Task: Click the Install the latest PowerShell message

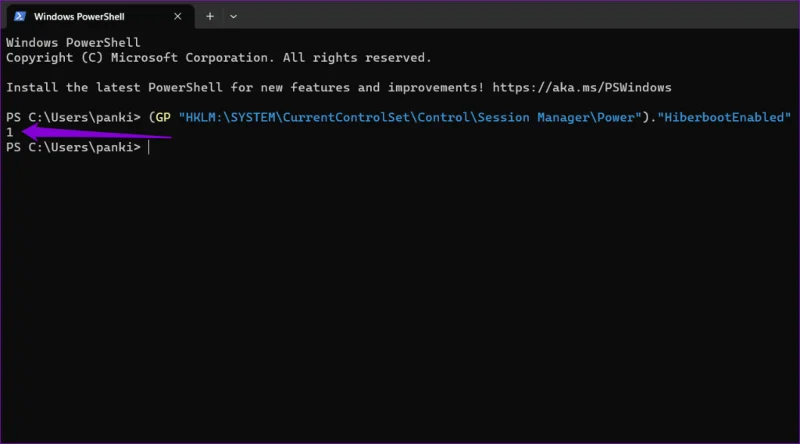Action: 244,87
